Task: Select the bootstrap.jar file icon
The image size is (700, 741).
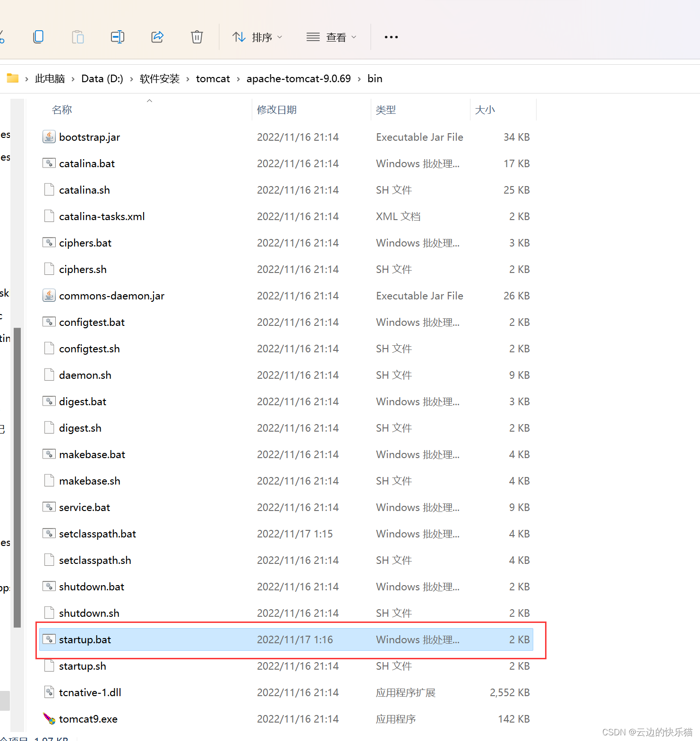Action: pyautogui.click(x=49, y=137)
